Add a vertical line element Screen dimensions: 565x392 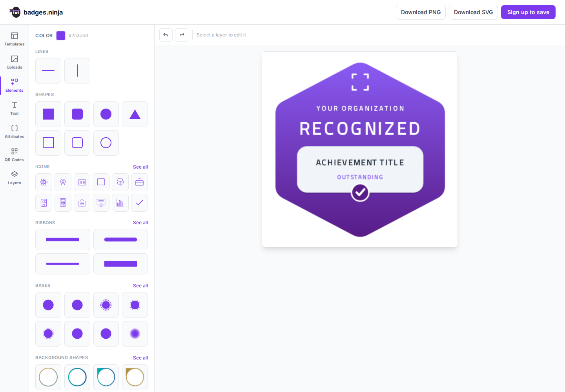click(77, 71)
